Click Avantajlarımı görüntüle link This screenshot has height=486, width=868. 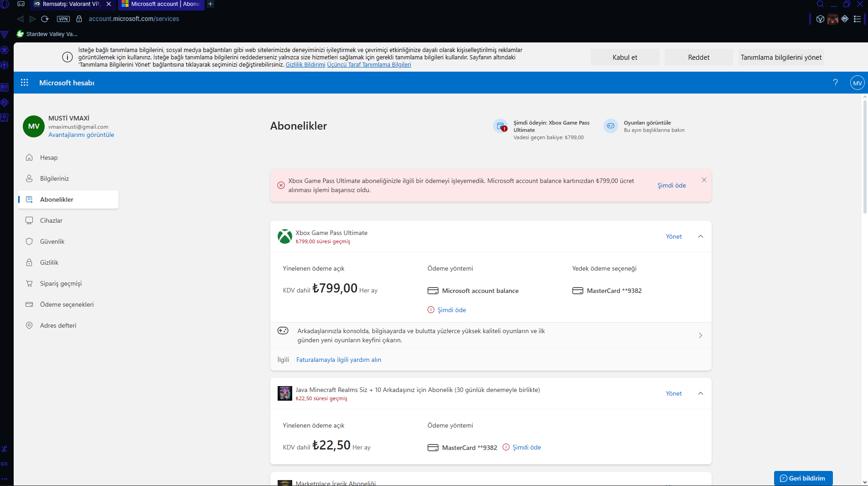coord(81,135)
